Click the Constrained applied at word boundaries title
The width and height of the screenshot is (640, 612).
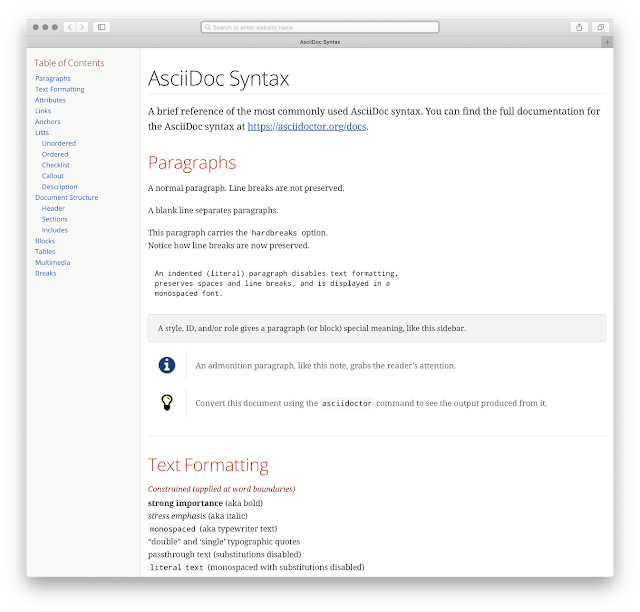click(x=221, y=489)
